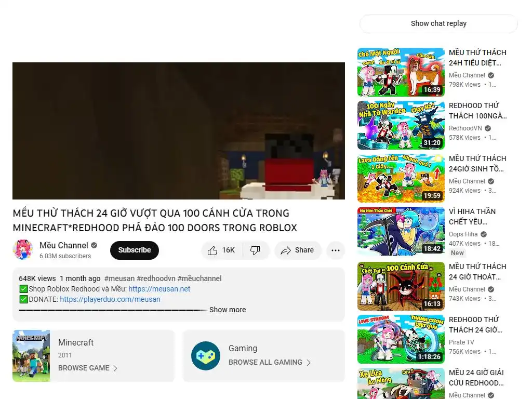Open the 16:13 100 Cánh Cửa thumbnail
The width and height of the screenshot is (532, 399).
[401, 286]
